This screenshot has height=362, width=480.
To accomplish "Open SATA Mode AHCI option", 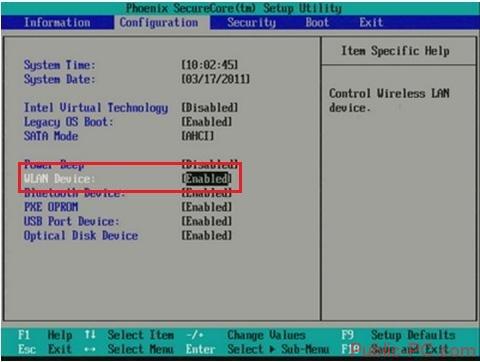I will [x=198, y=136].
